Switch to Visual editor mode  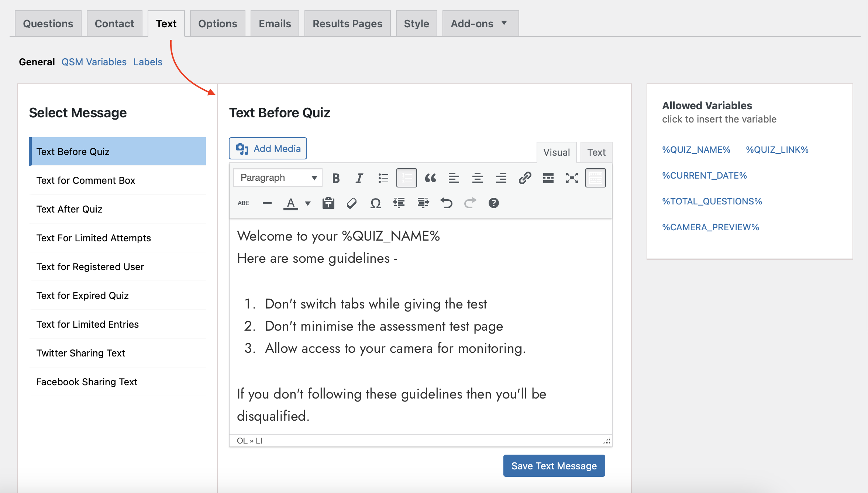tap(555, 152)
